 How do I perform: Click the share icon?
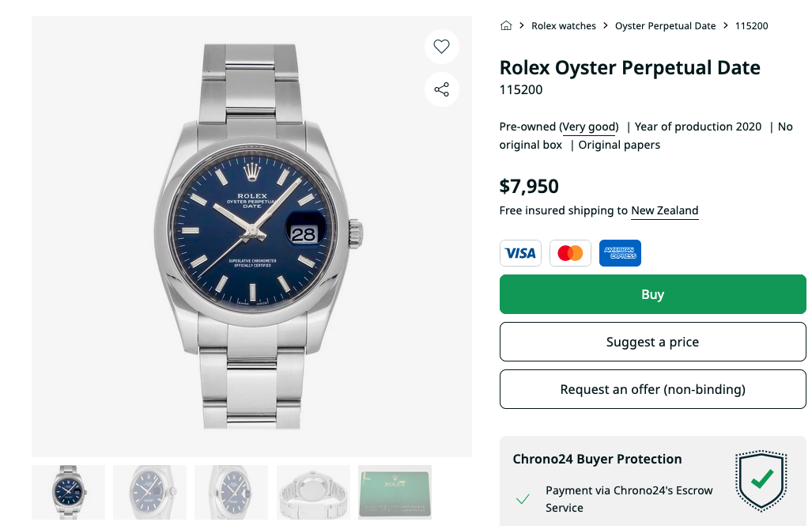tap(441, 89)
